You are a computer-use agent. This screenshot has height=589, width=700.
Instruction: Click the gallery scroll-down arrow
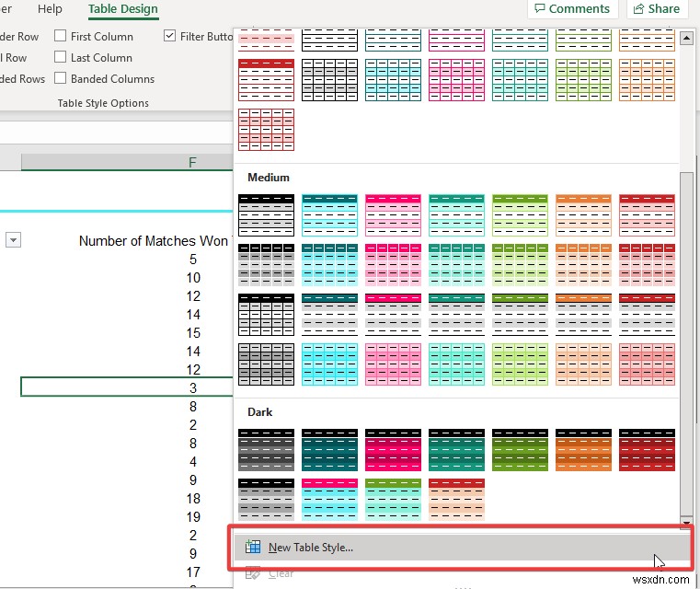coord(686,523)
